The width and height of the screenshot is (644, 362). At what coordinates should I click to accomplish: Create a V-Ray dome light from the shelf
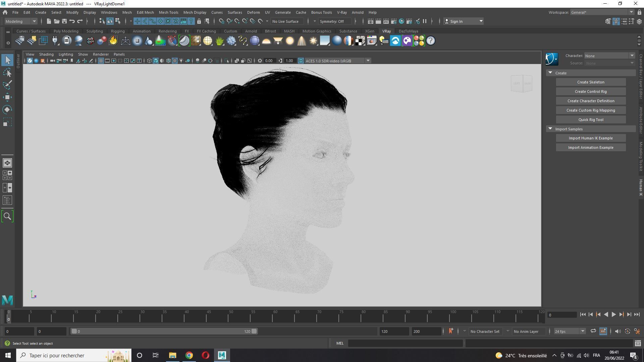(266, 41)
